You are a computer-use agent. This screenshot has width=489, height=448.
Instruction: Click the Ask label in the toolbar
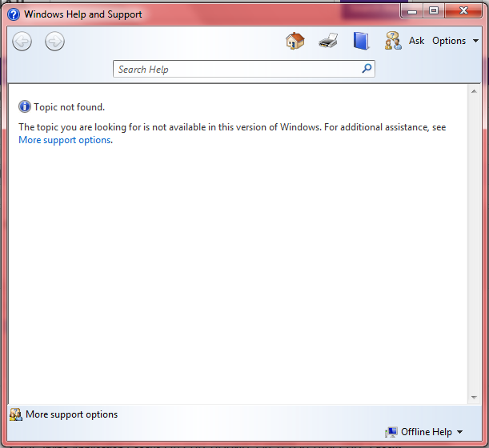(417, 41)
